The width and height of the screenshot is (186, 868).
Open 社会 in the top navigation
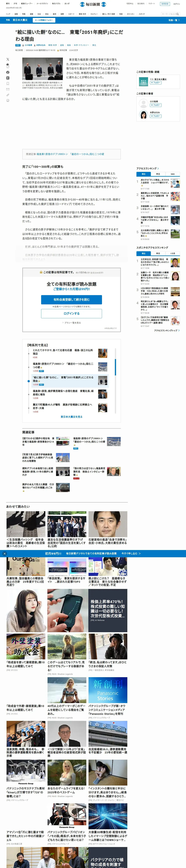pos(39,14)
